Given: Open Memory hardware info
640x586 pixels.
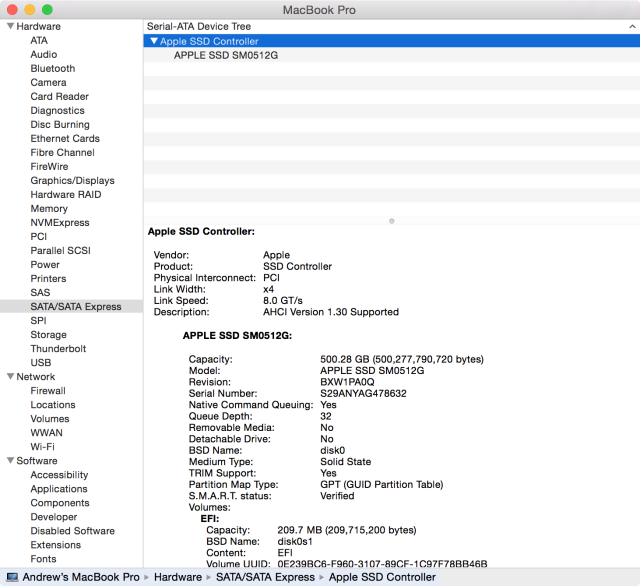Looking at the screenshot, I should 49,209.
